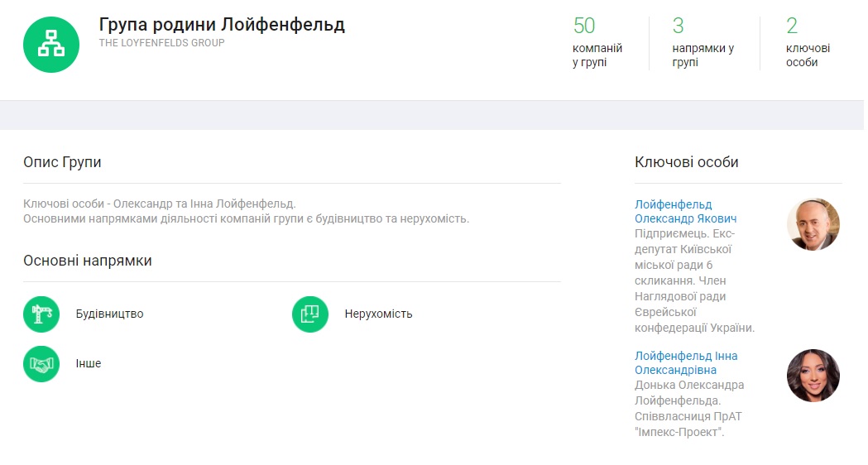The height and width of the screenshot is (465, 868).
Task: Click the THE LOYFENFELDS GROUP subtitle
Action: 161,43
